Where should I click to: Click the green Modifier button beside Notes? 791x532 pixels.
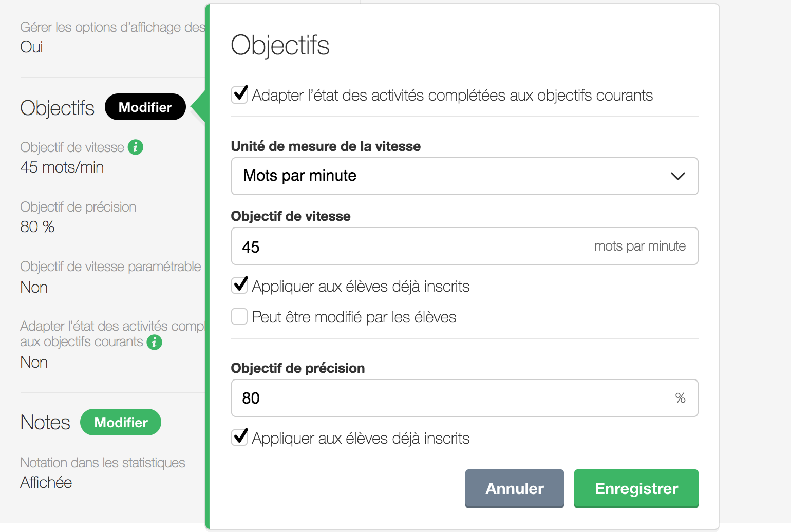tap(121, 423)
